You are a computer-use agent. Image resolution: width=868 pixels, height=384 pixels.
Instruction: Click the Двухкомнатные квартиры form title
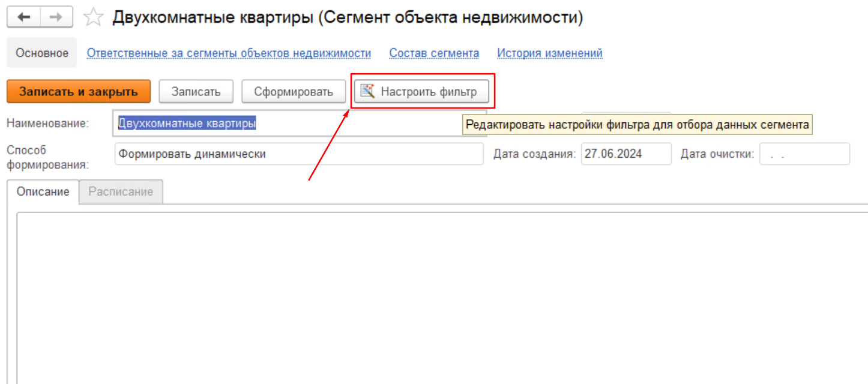(347, 17)
